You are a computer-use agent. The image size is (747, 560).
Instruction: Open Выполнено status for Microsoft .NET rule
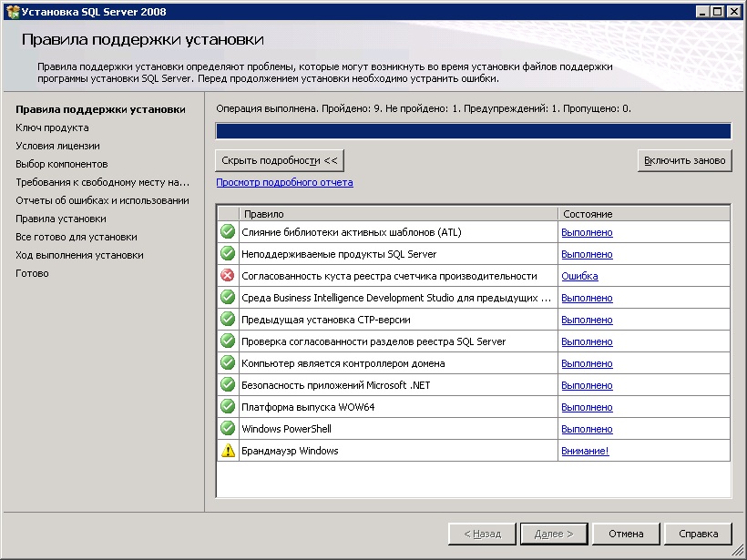(x=587, y=385)
